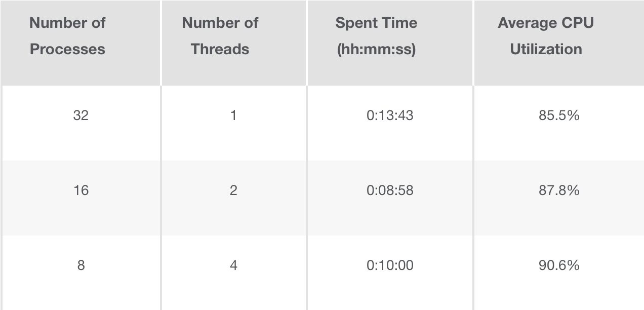644x310 pixels.
Task: Select the 90.6% CPU utilization cell
Action: click(x=559, y=265)
